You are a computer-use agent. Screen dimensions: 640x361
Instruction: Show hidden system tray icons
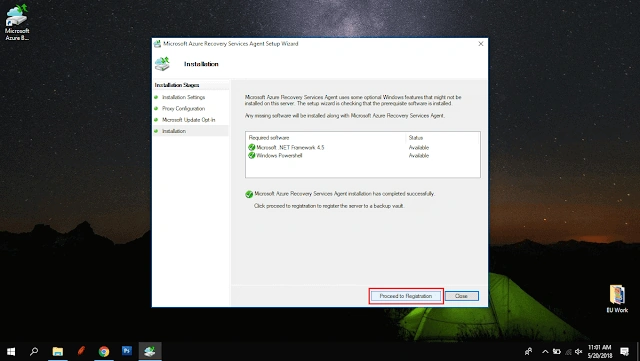point(545,351)
